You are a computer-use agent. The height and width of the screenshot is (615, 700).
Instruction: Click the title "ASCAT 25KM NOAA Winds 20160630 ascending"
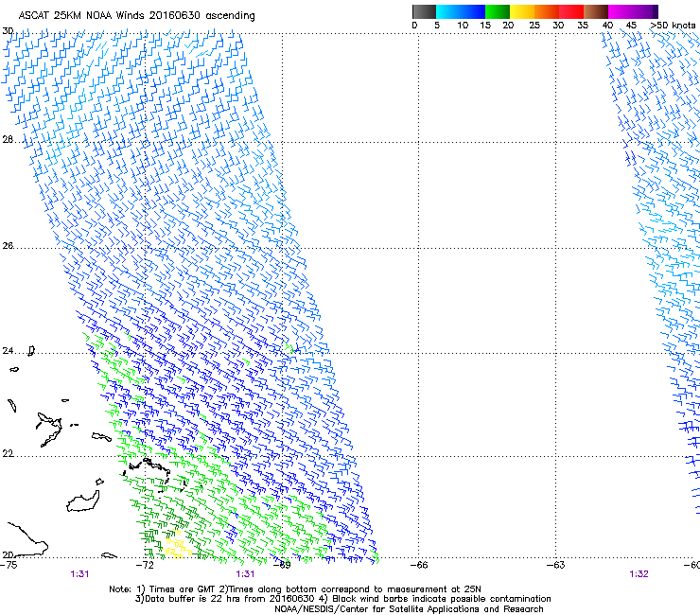coord(136,16)
